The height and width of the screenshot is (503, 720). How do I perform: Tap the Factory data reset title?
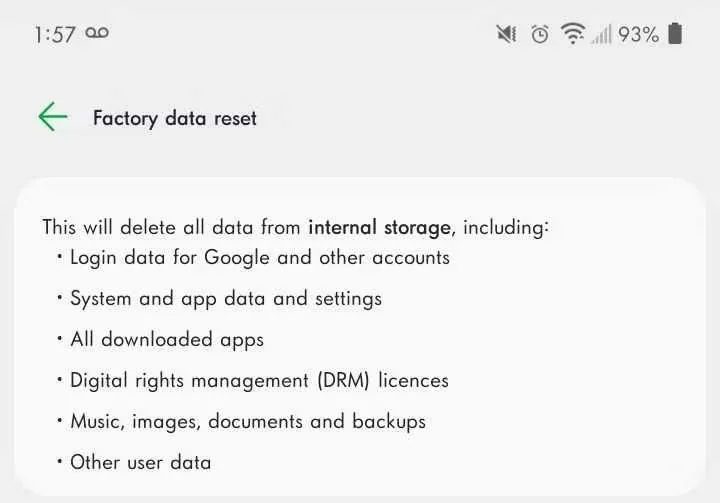[175, 118]
